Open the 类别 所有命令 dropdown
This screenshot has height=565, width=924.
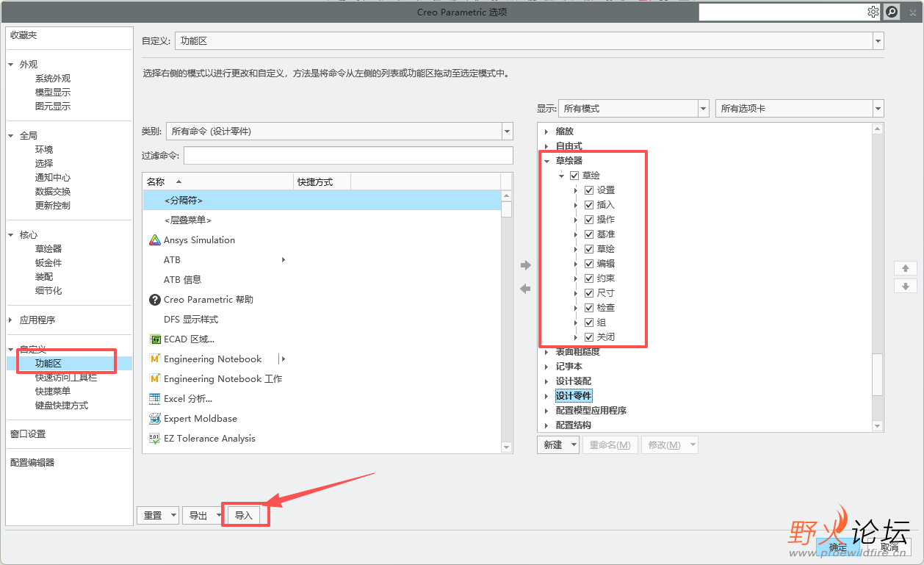507,132
